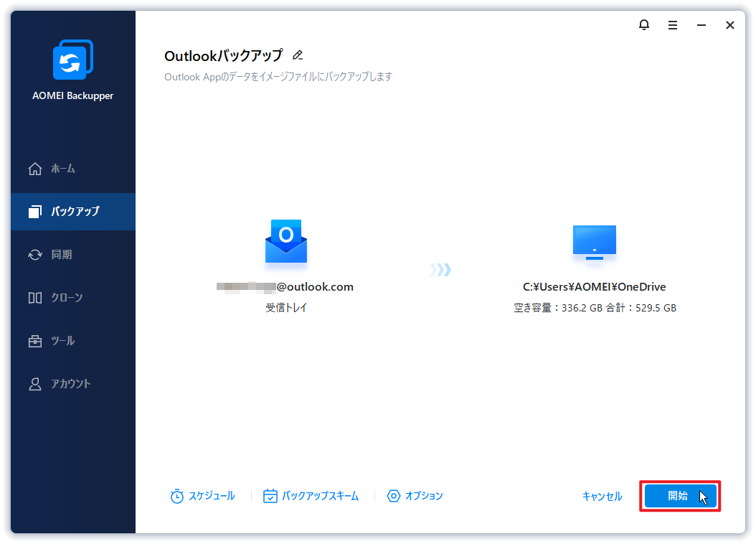Viewport: 756px width, 544px height.
Task: Select destination path C:¥Users¥AOMEI¥OneDrive
Action: pos(595,287)
